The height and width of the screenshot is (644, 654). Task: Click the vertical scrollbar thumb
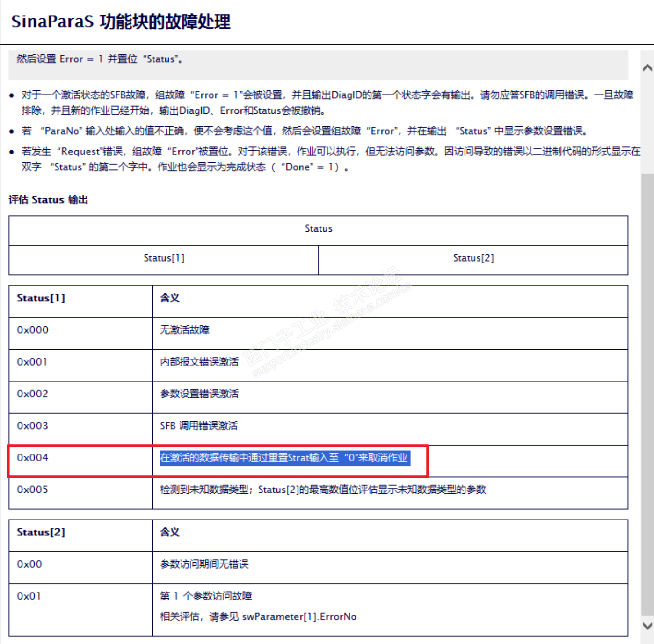tap(647, 395)
